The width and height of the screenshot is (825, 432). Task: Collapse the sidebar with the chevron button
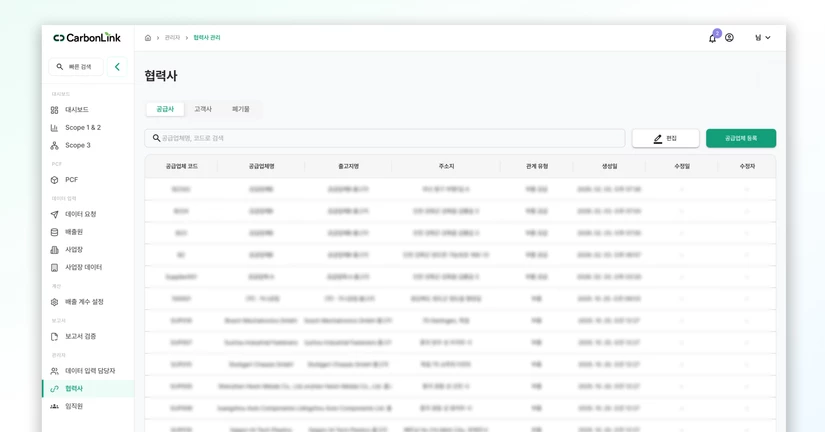tap(117, 67)
